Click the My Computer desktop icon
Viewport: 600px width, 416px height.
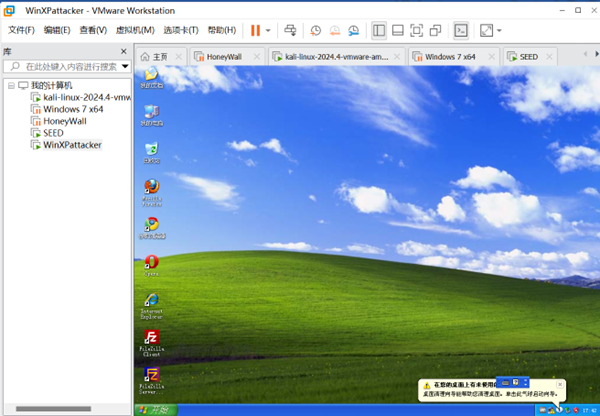(152, 115)
